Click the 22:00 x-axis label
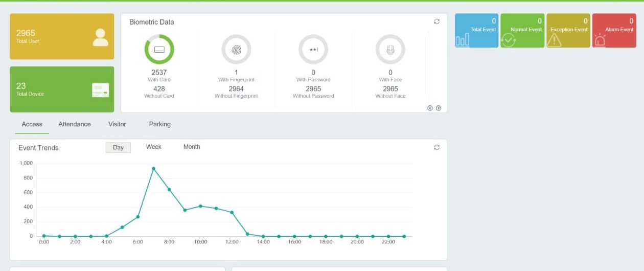This screenshot has height=271, width=644. coord(388,242)
